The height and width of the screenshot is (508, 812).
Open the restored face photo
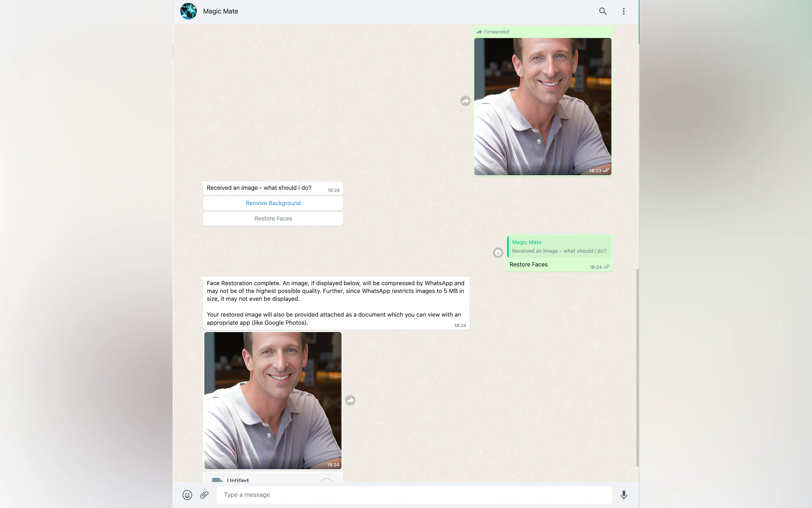(x=272, y=400)
